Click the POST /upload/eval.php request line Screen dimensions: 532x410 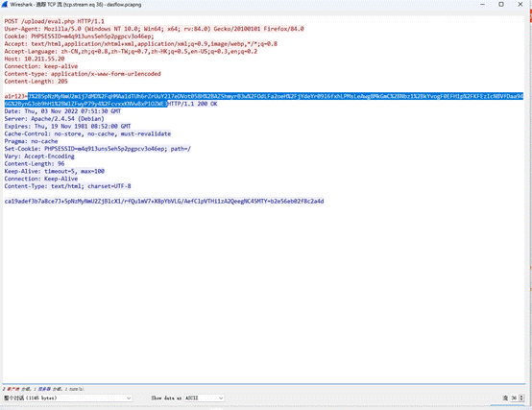coord(55,21)
